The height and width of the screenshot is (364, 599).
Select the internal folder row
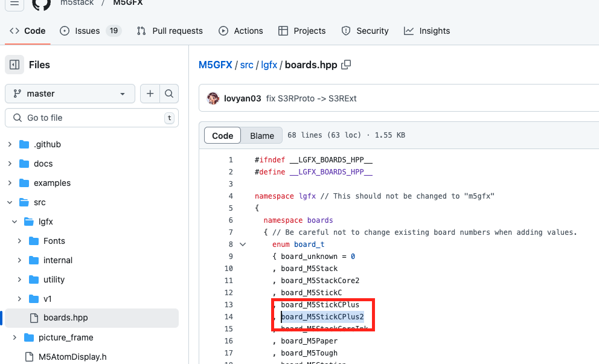[x=92, y=260]
